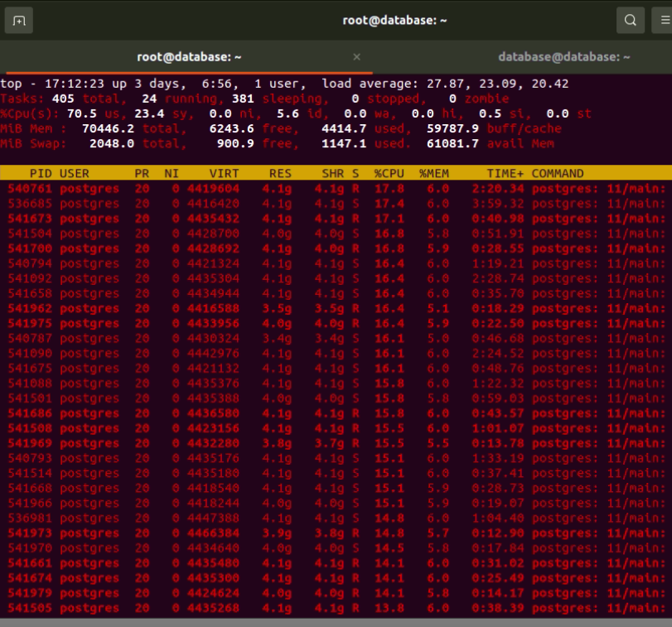The height and width of the screenshot is (627, 672).
Task: Click the COMMAND column header
Action: point(557,174)
